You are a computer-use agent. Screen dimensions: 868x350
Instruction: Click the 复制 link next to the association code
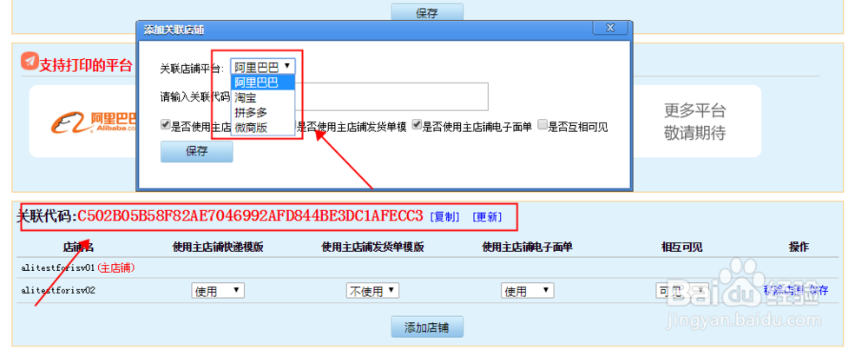[x=444, y=216]
